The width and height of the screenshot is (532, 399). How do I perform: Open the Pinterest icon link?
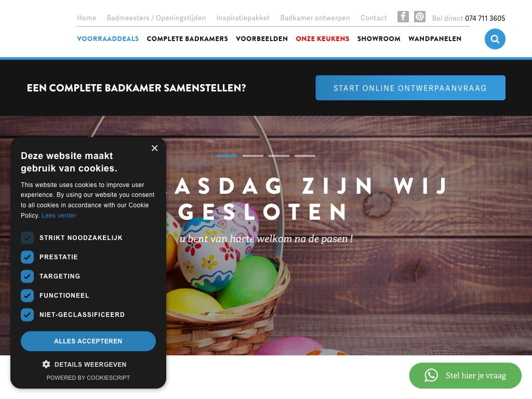click(x=420, y=17)
